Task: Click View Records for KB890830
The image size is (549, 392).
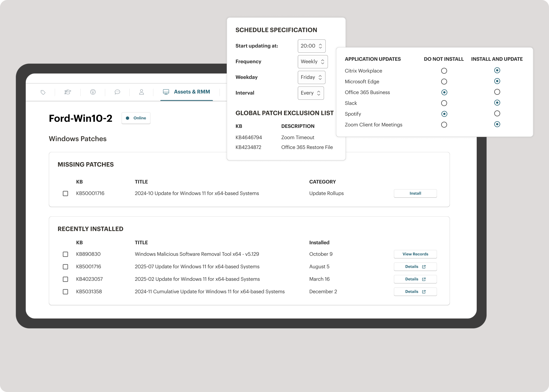Action: [x=415, y=254]
